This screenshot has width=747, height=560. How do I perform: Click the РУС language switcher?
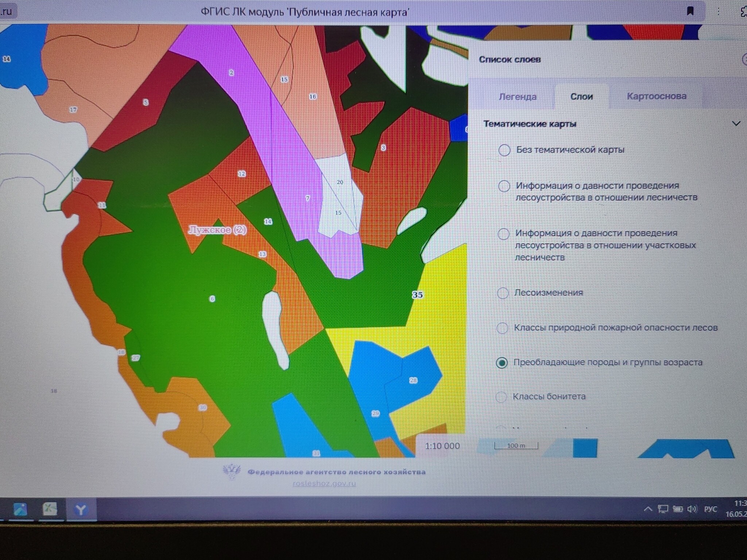coord(710,509)
